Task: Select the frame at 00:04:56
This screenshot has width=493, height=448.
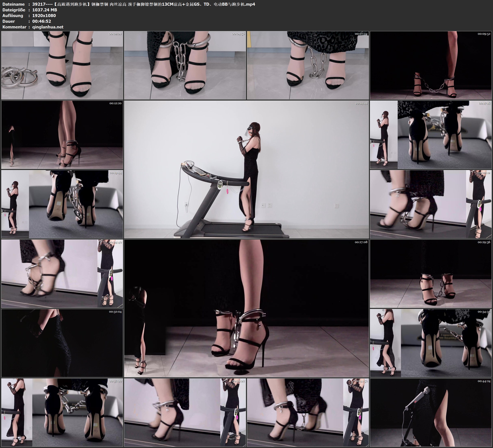Action: click(x=185, y=65)
